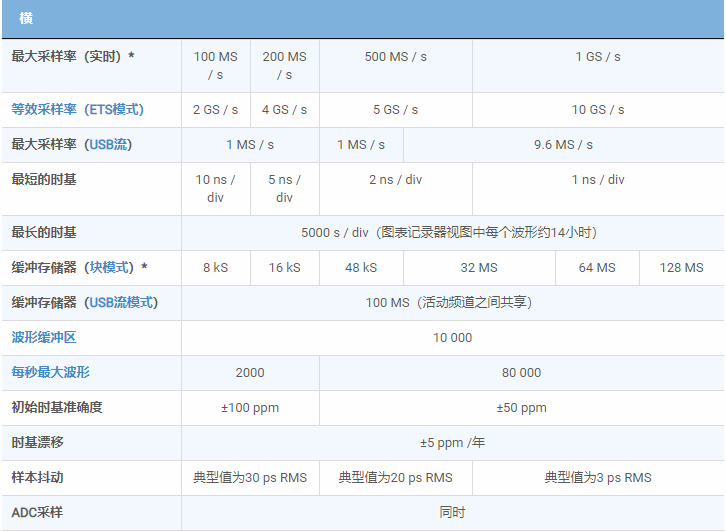Click the 每秒最大波形 link

point(50,372)
